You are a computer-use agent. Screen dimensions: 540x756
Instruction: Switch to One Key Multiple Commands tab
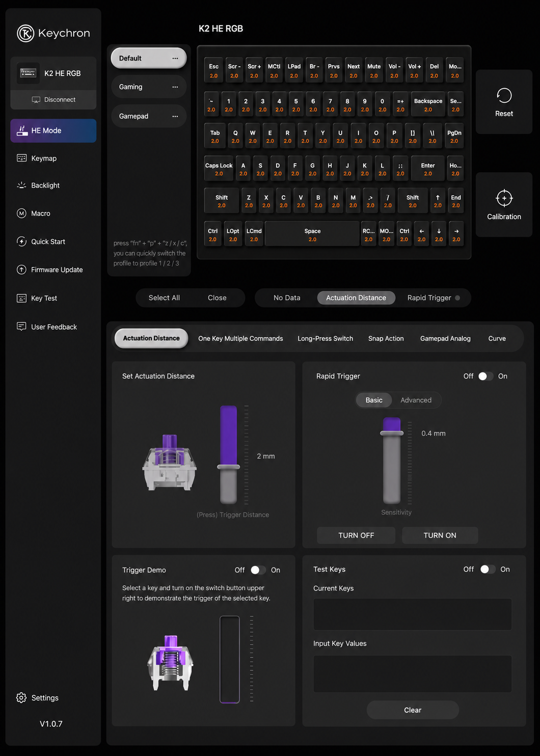[x=240, y=338]
